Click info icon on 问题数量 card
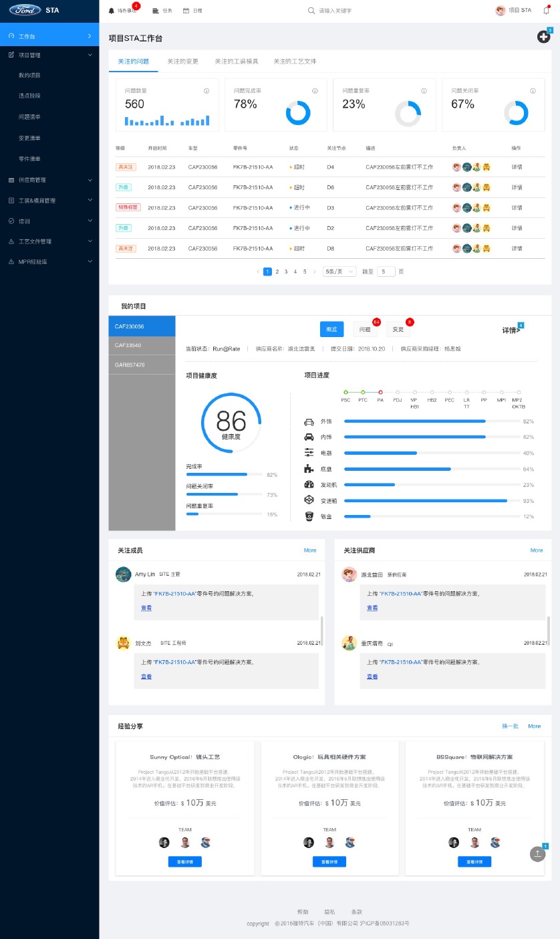560x939 pixels. pos(206,91)
